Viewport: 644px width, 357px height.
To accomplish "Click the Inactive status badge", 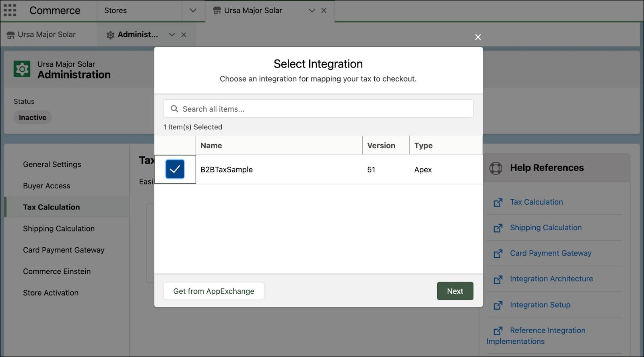I will click(33, 117).
